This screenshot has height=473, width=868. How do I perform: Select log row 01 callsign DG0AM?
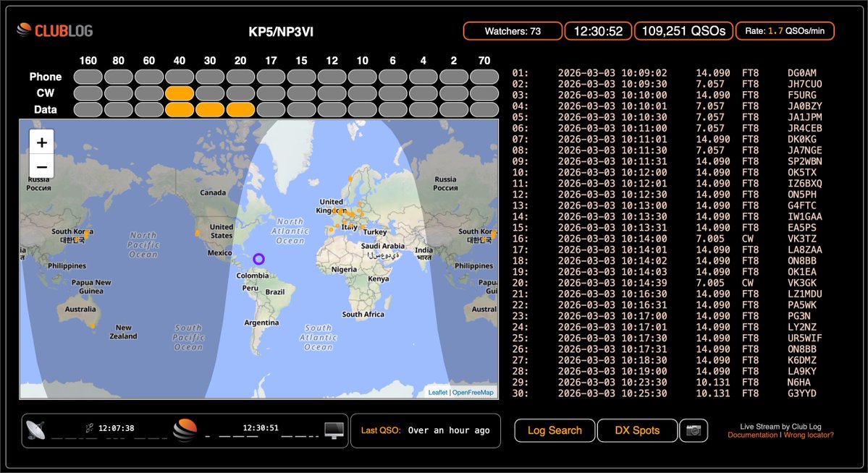coord(802,72)
